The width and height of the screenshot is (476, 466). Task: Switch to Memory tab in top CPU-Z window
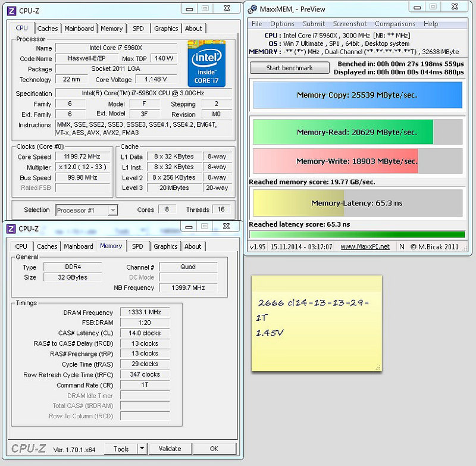tap(111, 29)
